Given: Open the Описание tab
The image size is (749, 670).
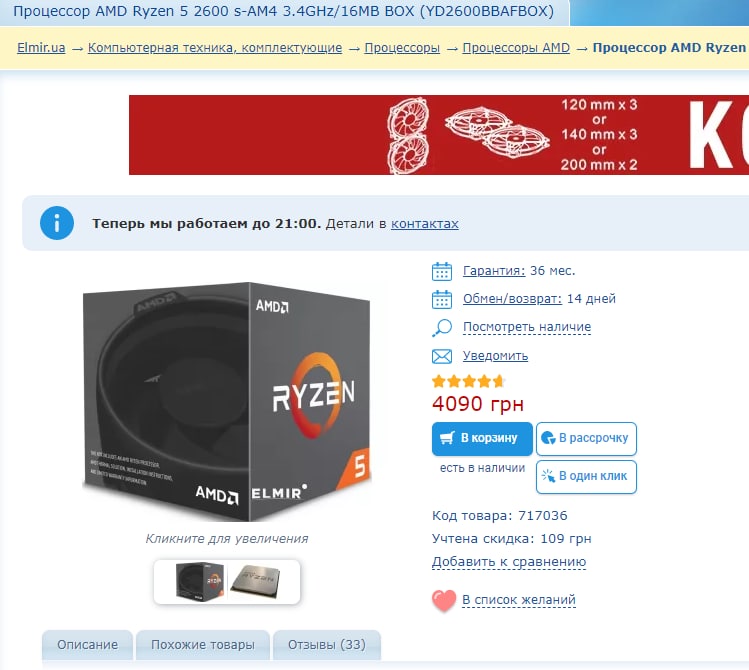Looking at the screenshot, I should (x=87, y=645).
